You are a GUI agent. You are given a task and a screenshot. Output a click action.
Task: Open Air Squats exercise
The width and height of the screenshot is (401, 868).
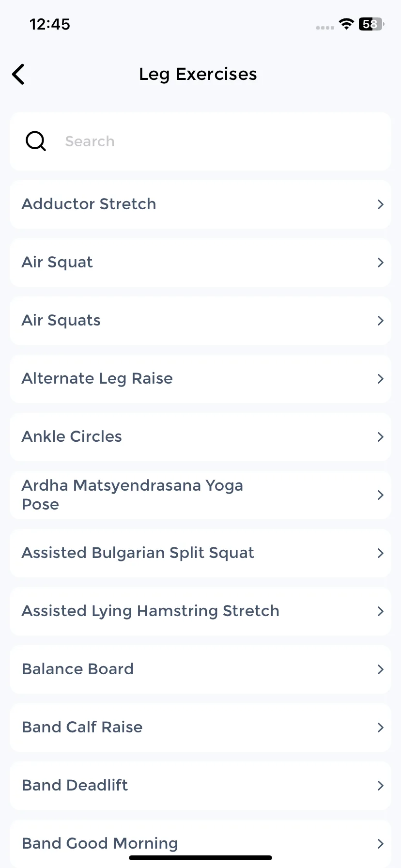point(200,321)
